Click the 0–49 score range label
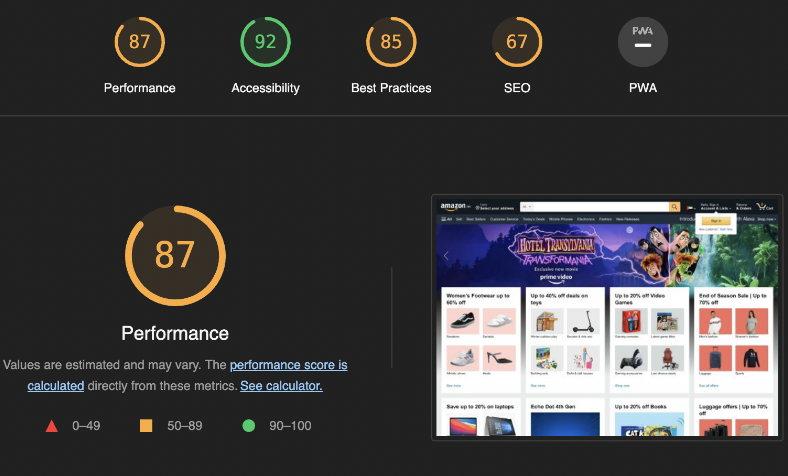The width and height of the screenshot is (788, 476). point(87,426)
